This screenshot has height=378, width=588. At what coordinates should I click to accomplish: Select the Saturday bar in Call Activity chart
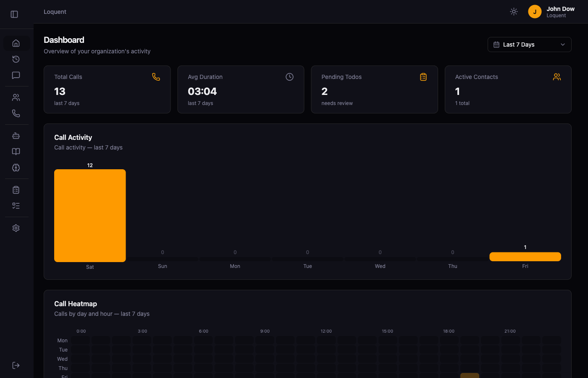(x=89, y=215)
